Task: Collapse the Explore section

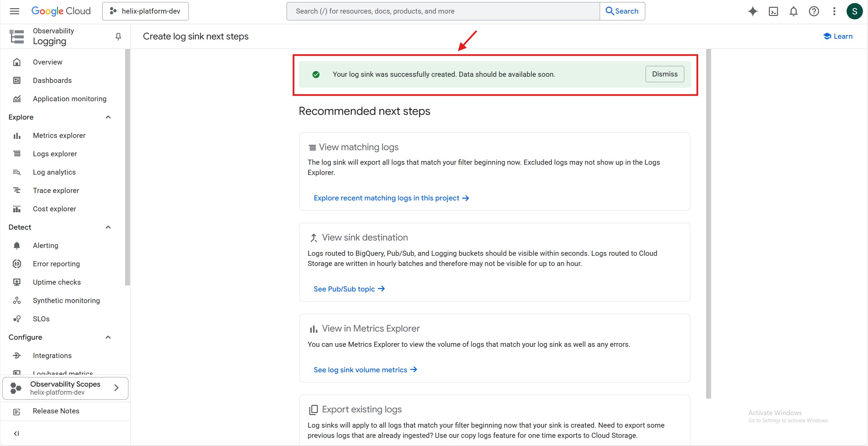Action: [108, 117]
